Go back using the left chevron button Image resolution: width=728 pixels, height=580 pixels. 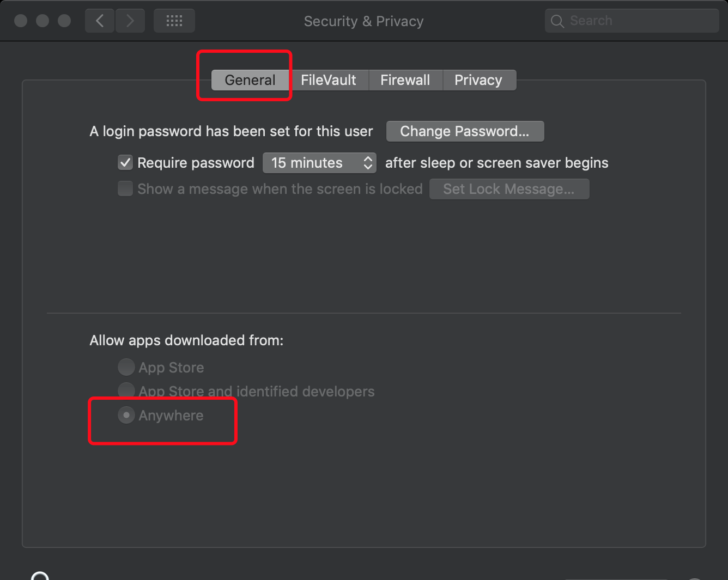[x=100, y=21]
